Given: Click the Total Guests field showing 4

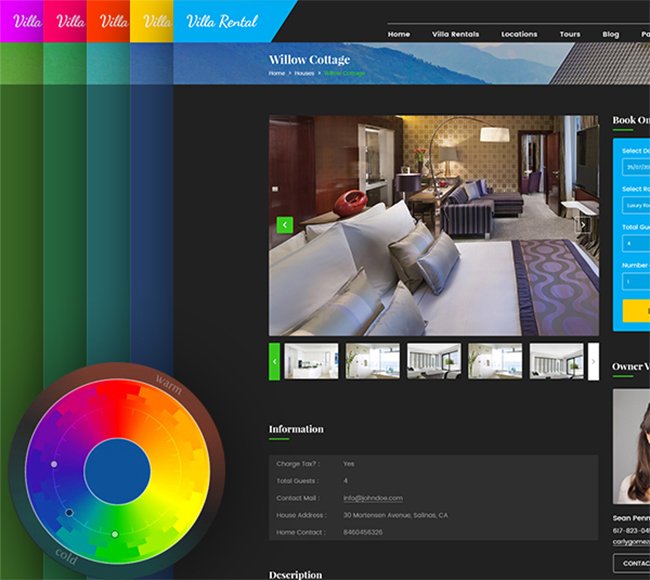Looking at the screenshot, I should click(636, 243).
